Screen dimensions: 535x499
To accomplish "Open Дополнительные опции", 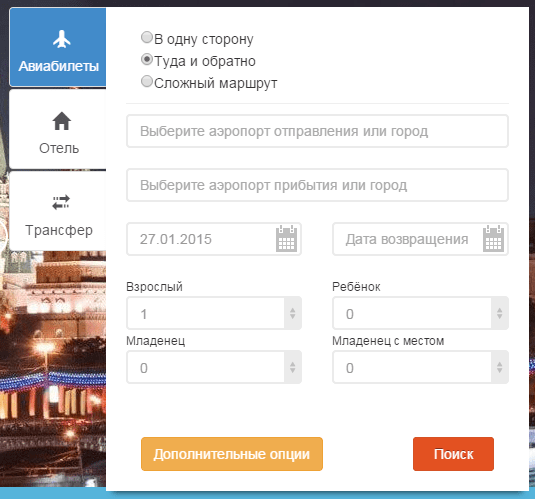I will tap(232, 454).
